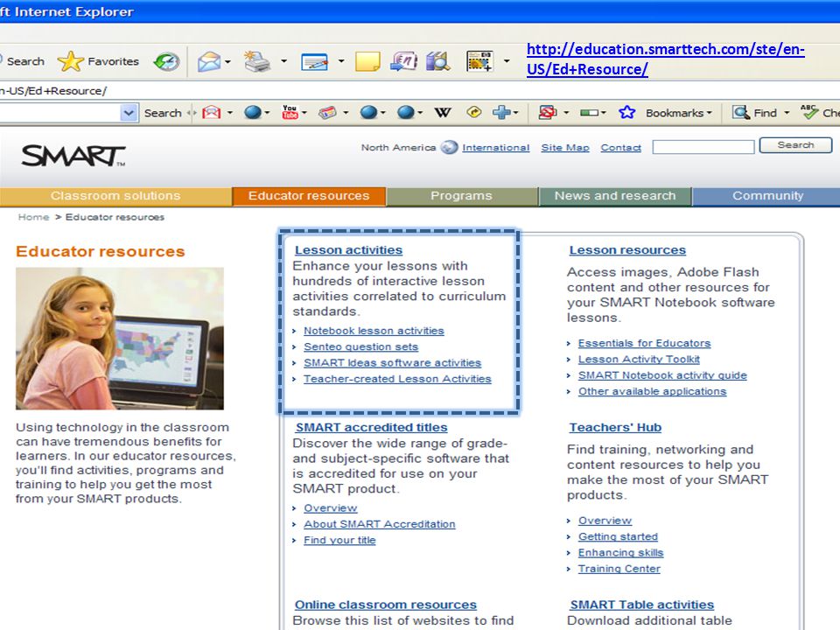840x630 pixels.
Task: Switch to the News and research tab
Action: (x=615, y=196)
